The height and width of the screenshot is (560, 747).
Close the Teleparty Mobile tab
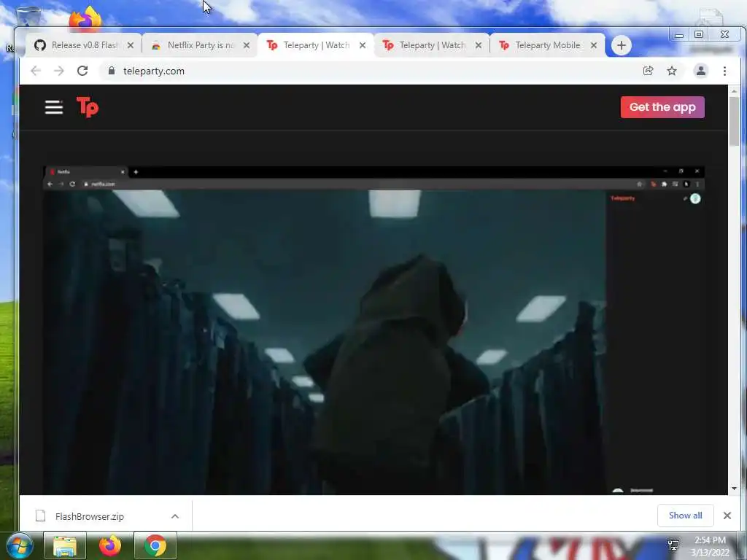pos(594,45)
